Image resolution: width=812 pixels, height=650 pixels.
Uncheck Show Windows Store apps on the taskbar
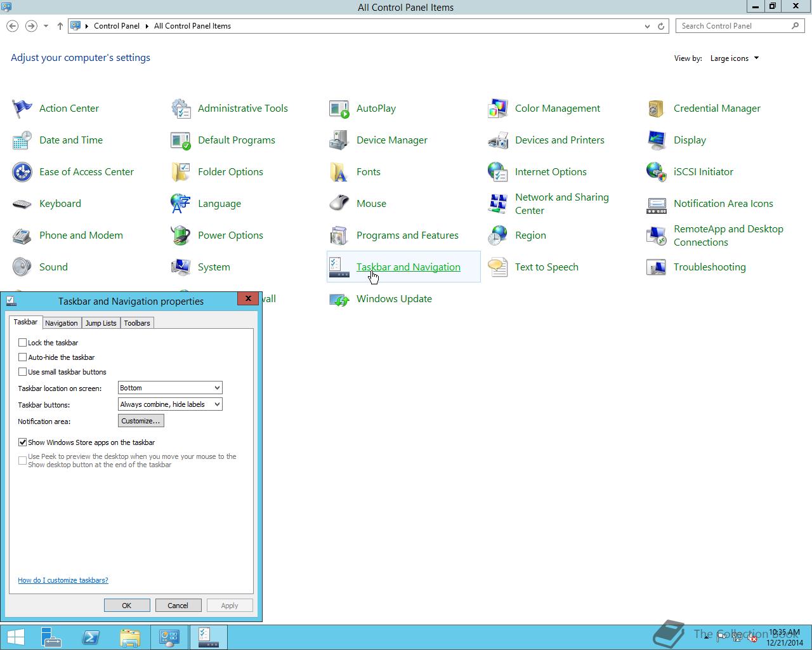pyautogui.click(x=23, y=442)
